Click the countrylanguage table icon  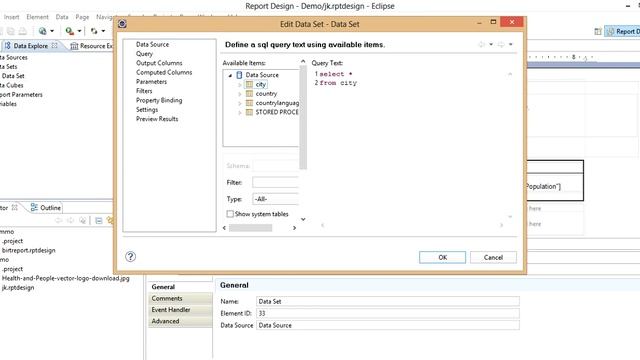(x=249, y=103)
